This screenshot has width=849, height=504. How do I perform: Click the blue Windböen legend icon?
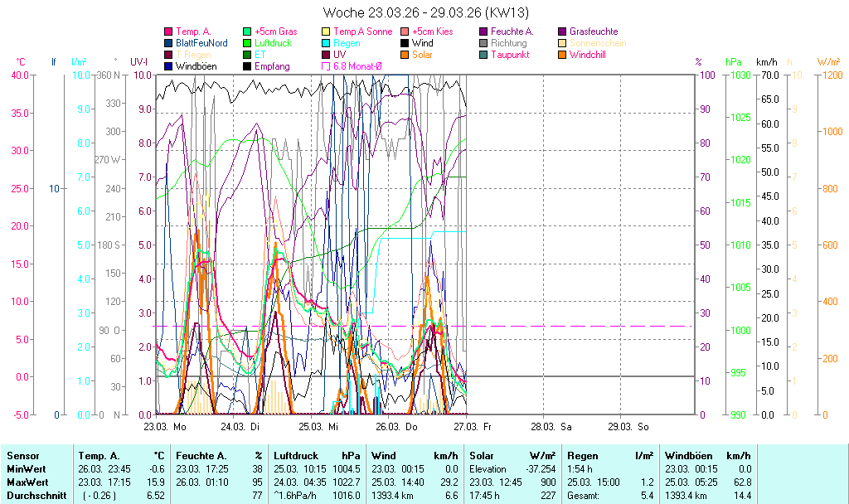pyautogui.click(x=169, y=66)
